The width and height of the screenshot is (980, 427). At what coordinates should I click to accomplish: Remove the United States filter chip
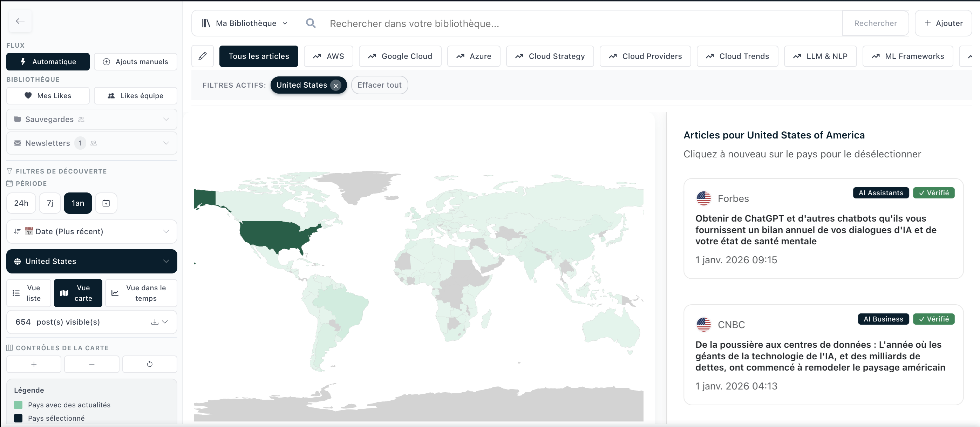(335, 86)
